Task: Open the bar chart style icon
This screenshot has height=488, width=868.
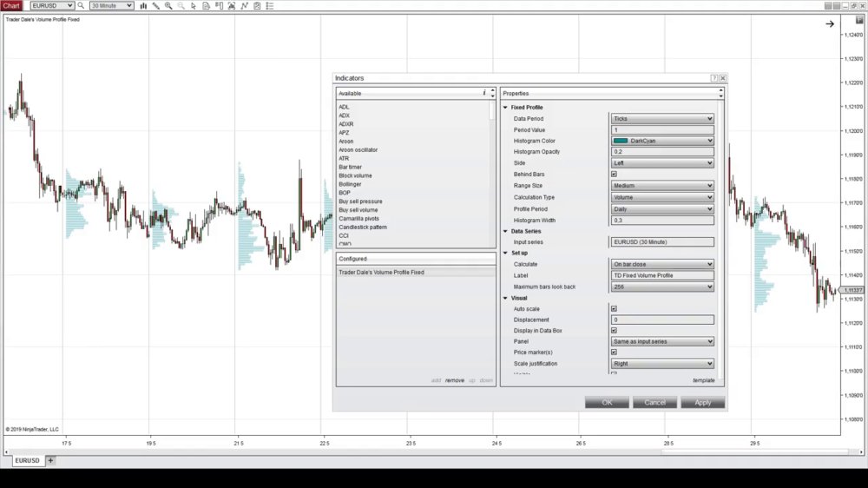Action: (x=143, y=5)
